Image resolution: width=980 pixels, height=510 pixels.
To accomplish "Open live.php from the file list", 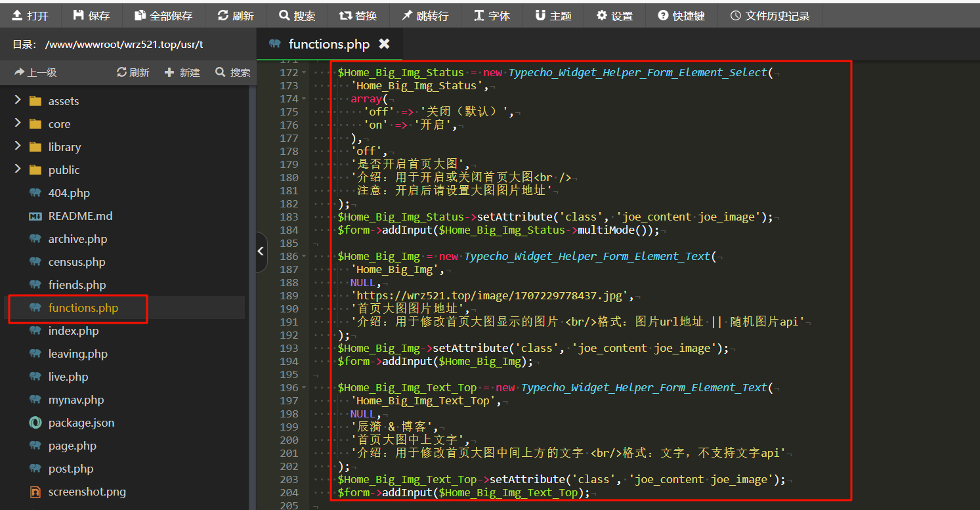I will (x=68, y=377).
